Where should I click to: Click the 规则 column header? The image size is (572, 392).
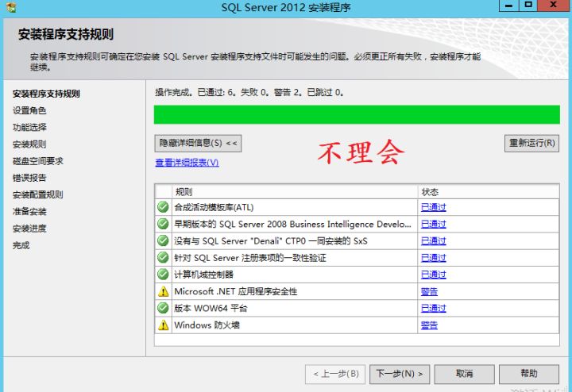point(295,191)
